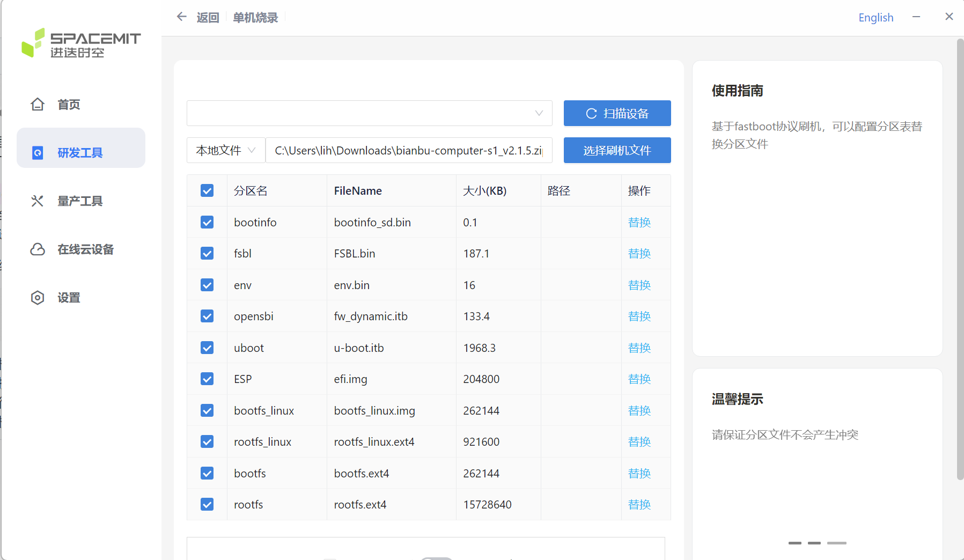Viewport: 964px width, 560px height.
Task: Click the mass production tools (量产工具) icon
Action: point(38,201)
